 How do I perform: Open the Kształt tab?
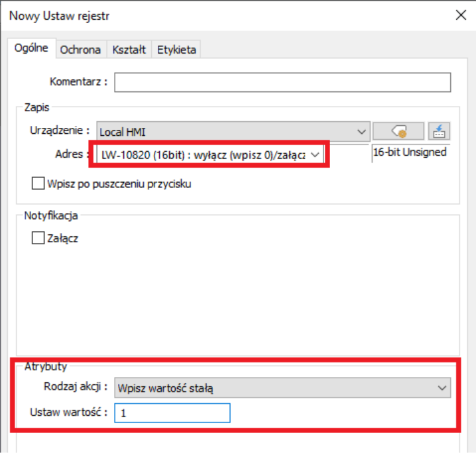tap(129, 50)
